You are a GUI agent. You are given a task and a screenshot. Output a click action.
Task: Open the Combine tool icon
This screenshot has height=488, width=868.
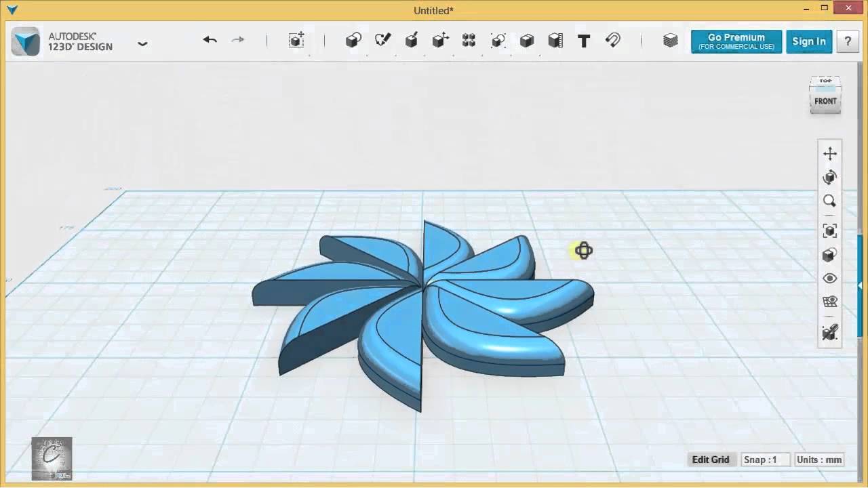pyautogui.click(x=527, y=41)
